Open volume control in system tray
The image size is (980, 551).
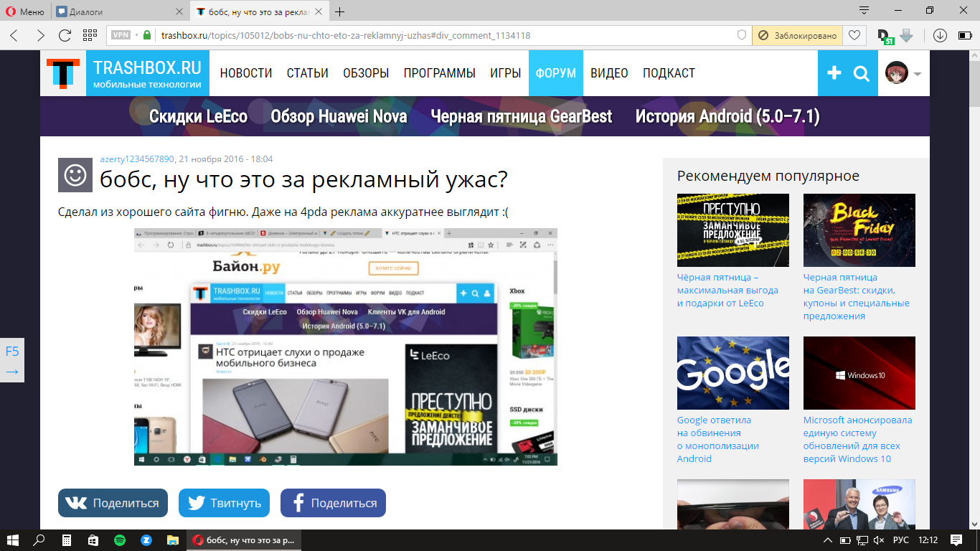click(x=880, y=540)
